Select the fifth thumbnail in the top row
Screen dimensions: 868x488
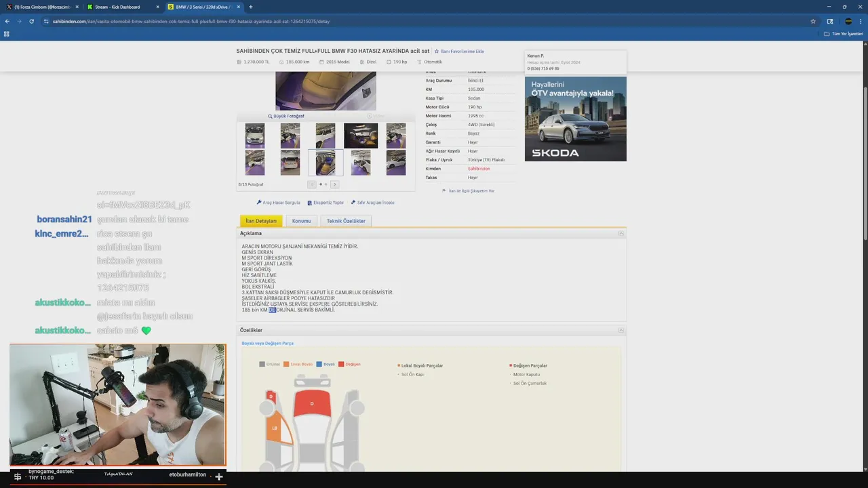tap(396, 136)
